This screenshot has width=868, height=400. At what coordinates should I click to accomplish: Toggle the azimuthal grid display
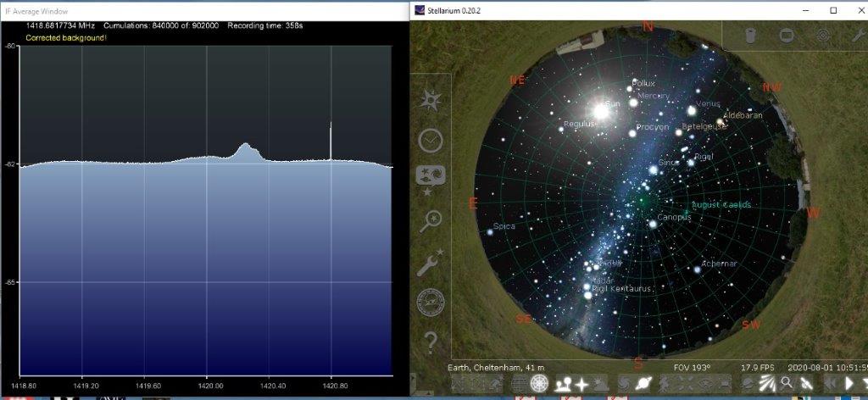click(539, 385)
